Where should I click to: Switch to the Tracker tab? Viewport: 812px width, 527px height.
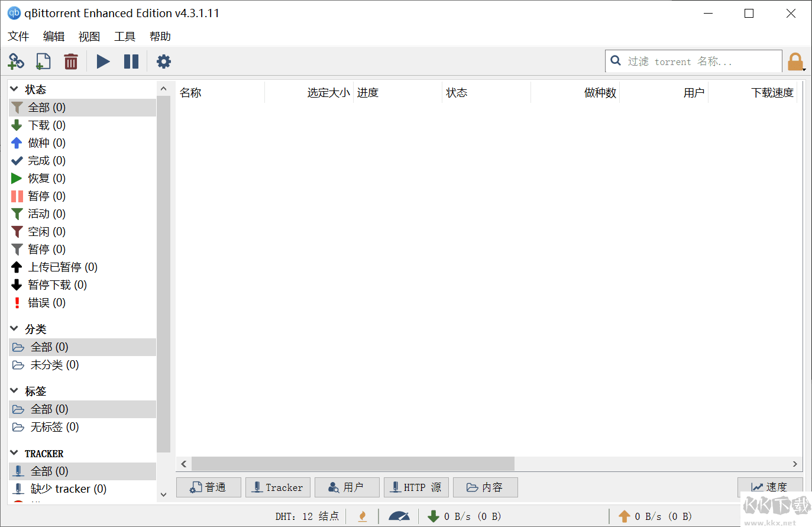278,487
